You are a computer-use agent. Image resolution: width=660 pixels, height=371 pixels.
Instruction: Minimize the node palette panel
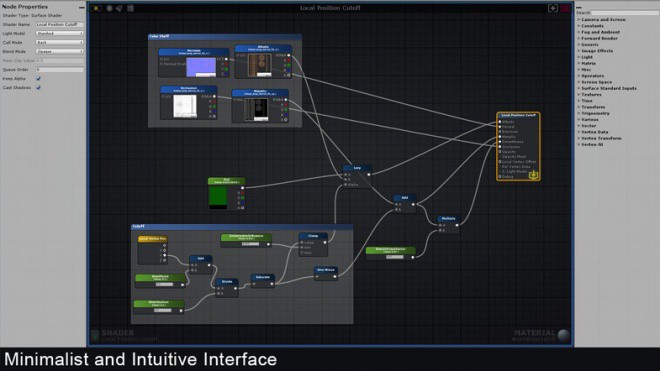coord(579,7)
